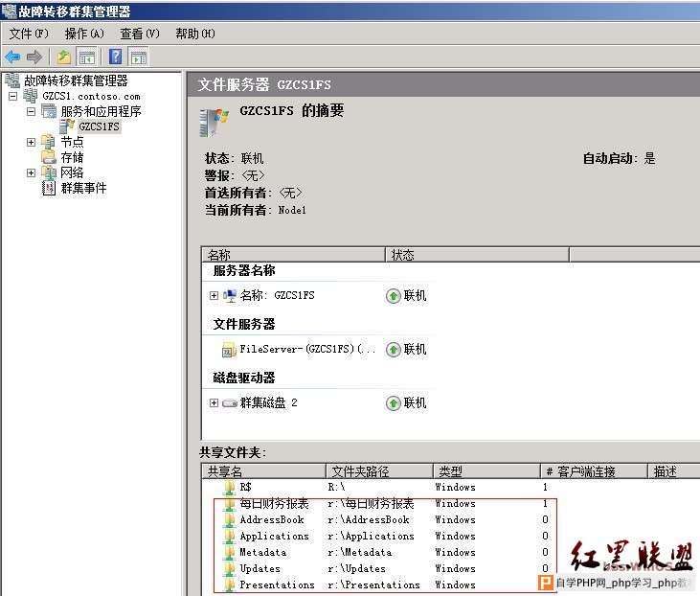Expand the 群集磁盘 2 row

point(214,403)
